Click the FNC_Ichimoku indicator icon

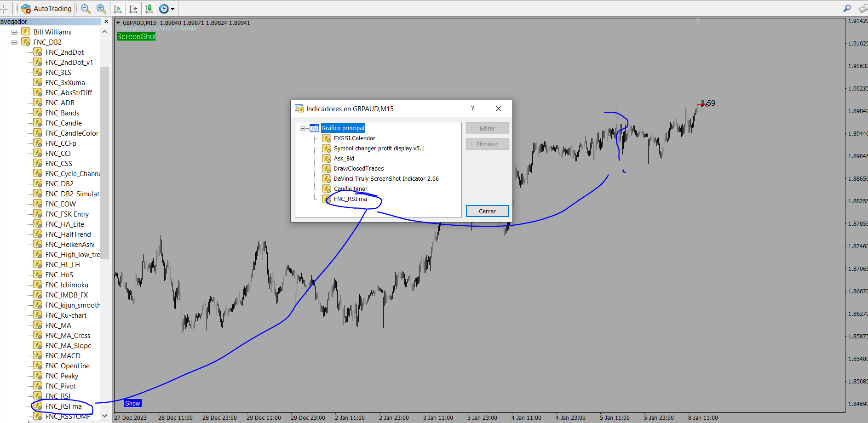pos(38,285)
